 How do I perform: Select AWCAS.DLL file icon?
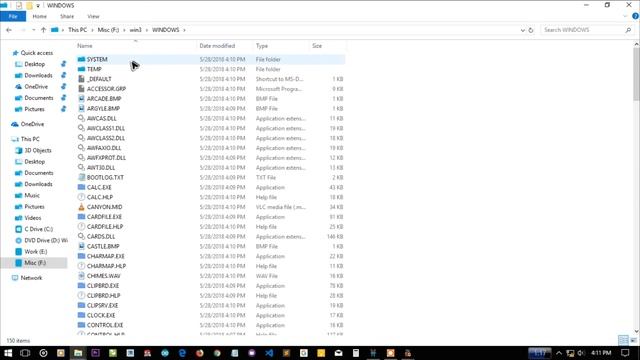(x=81, y=118)
